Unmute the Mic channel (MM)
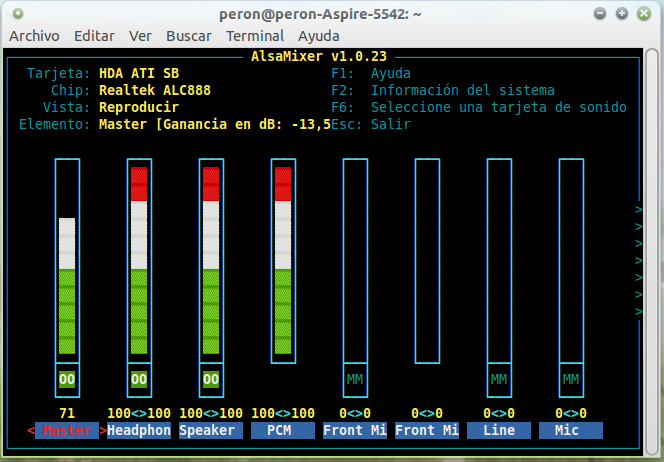 tap(571, 379)
